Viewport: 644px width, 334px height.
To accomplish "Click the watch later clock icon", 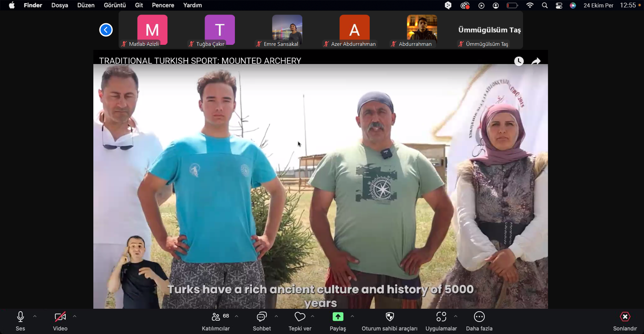I will pos(519,61).
